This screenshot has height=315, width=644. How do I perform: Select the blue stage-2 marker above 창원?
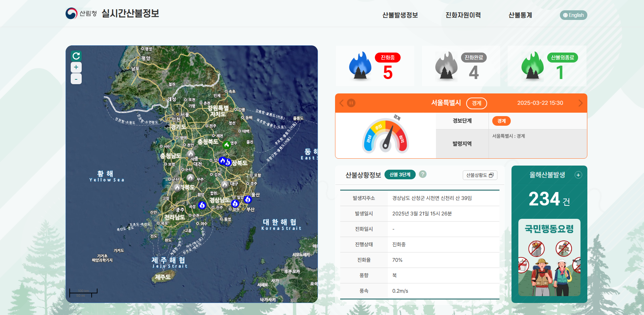coord(235,203)
